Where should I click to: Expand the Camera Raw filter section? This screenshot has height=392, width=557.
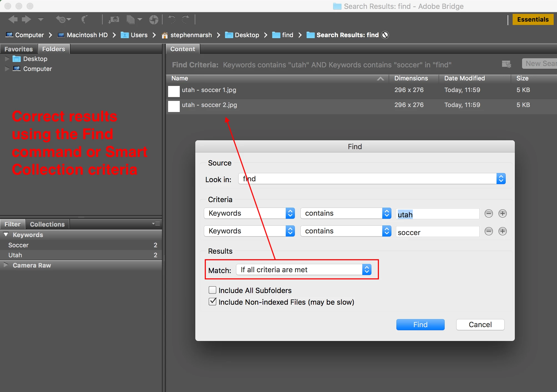pyautogui.click(x=6, y=265)
